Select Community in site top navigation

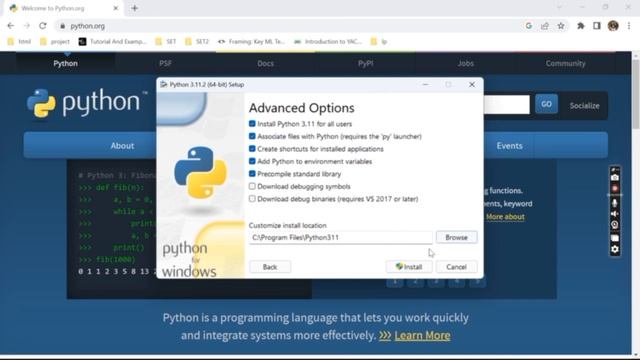click(x=565, y=63)
